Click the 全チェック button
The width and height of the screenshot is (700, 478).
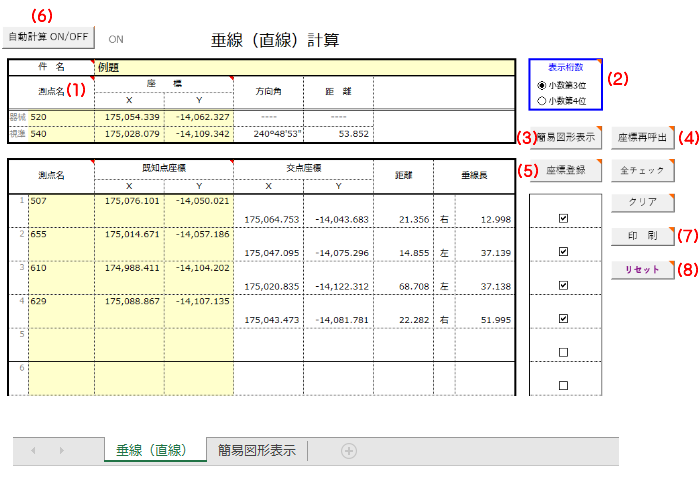coord(642,170)
